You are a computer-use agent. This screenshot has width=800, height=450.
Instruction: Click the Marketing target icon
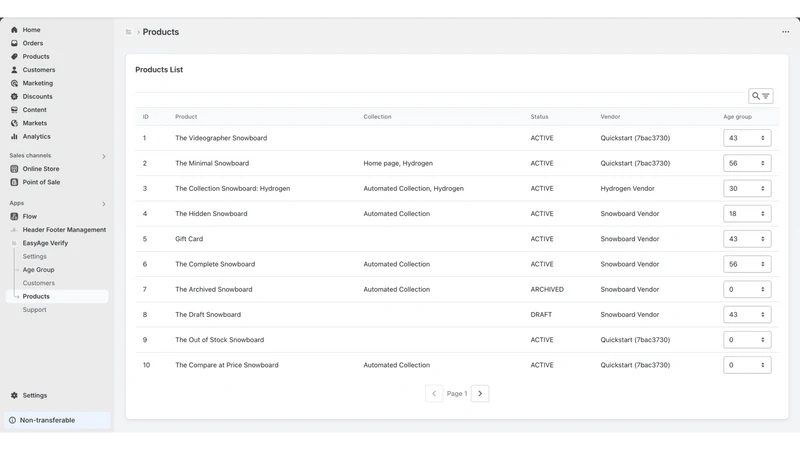tap(14, 83)
